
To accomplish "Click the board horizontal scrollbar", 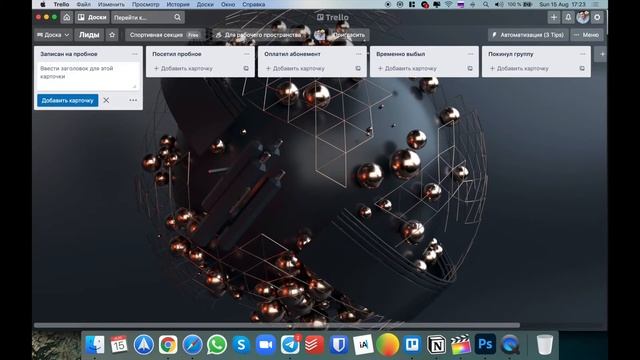I will (277, 325).
